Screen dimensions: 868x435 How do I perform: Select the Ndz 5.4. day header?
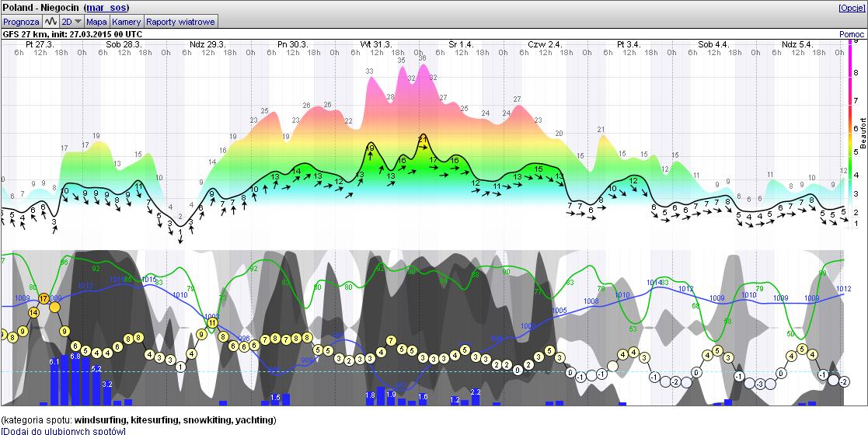pos(797,43)
